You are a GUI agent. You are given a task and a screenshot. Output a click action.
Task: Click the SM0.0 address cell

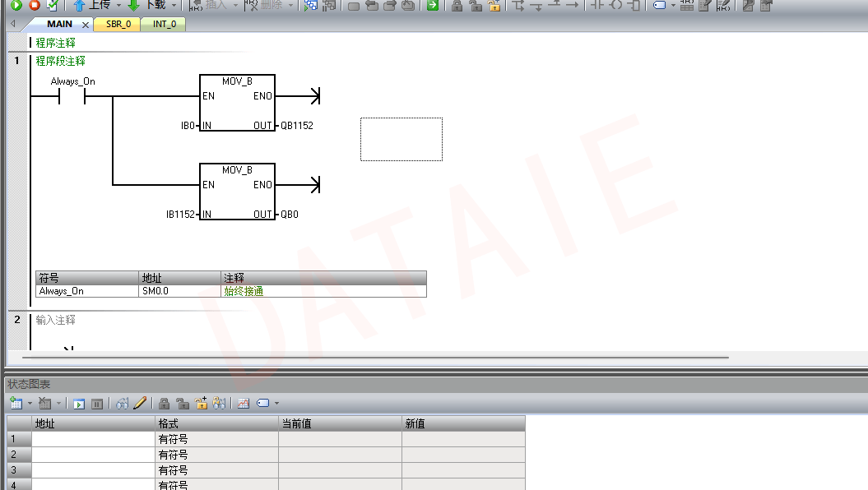coord(179,291)
